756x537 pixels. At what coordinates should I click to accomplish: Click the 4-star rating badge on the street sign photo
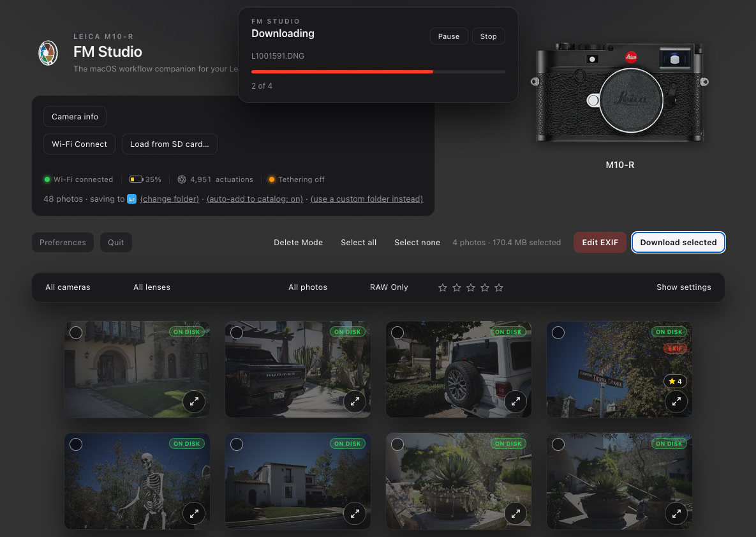675,381
